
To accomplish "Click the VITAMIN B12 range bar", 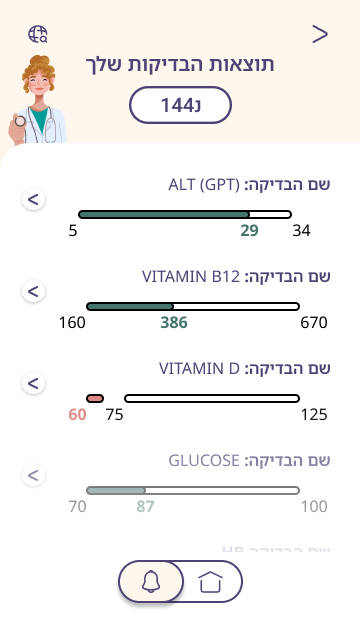I will pos(193,307).
